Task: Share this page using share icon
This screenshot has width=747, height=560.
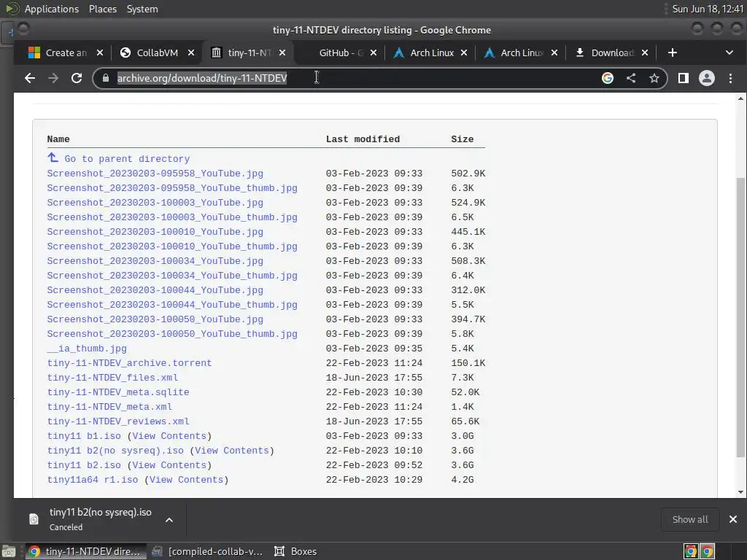Action: [631, 78]
